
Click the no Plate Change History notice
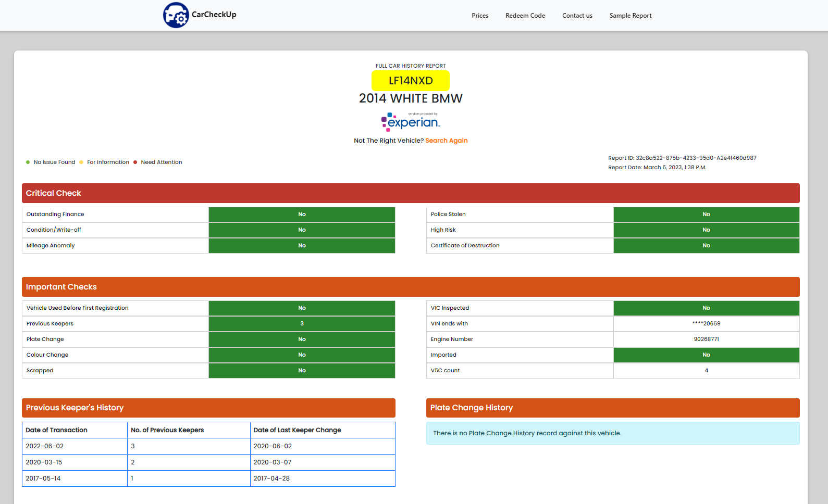coord(613,433)
